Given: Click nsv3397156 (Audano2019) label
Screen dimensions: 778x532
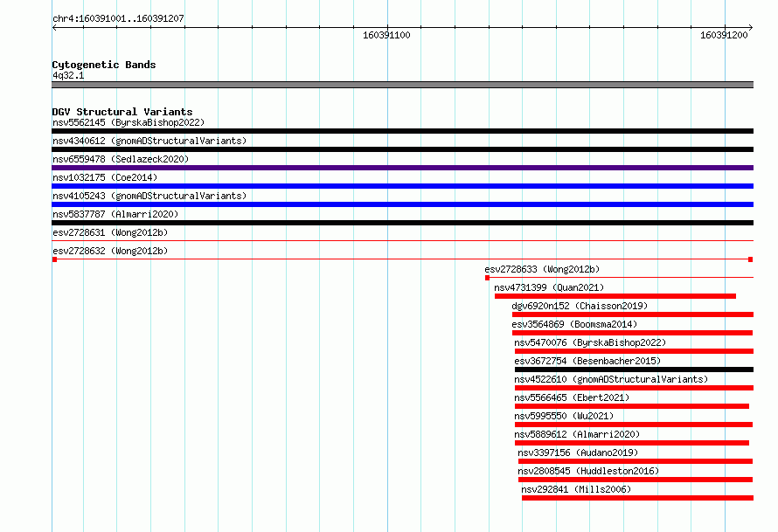Looking at the screenshot, I should [578, 453].
